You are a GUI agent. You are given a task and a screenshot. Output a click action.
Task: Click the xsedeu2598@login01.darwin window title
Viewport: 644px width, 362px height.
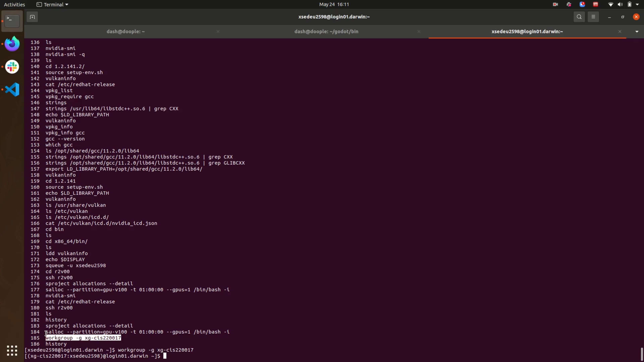click(334, 17)
